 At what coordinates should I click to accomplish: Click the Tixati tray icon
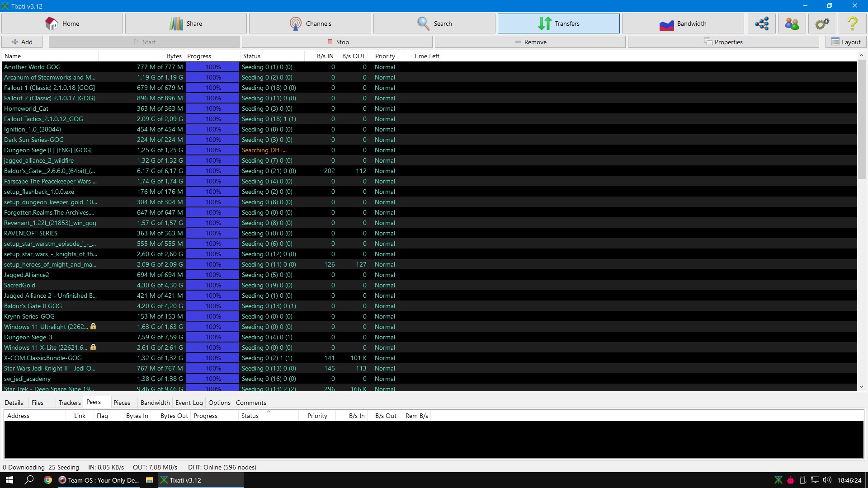[778, 480]
